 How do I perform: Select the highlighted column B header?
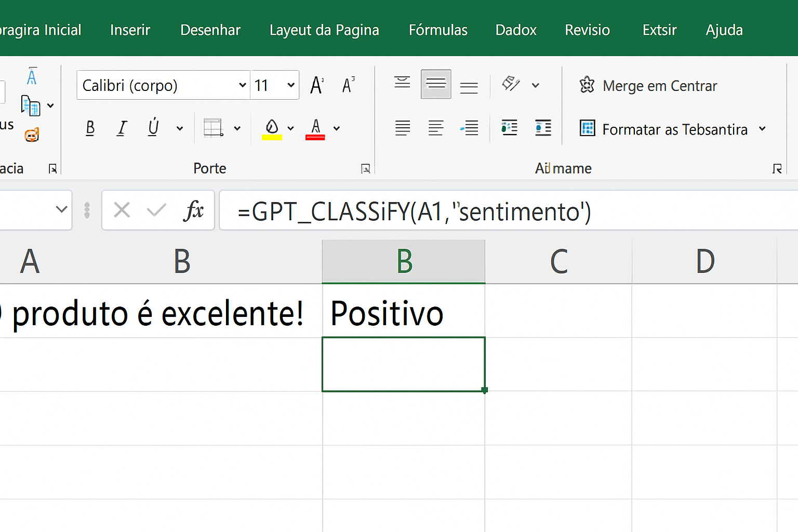pyautogui.click(x=404, y=261)
